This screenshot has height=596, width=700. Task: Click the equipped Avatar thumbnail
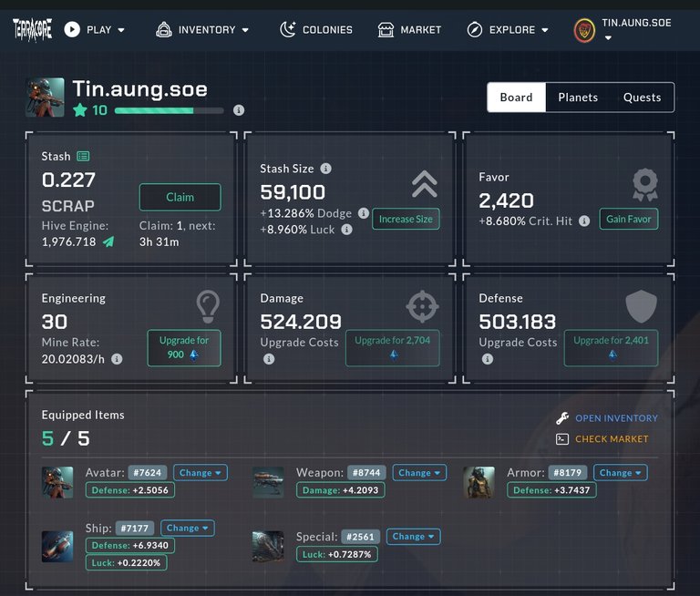[57, 482]
